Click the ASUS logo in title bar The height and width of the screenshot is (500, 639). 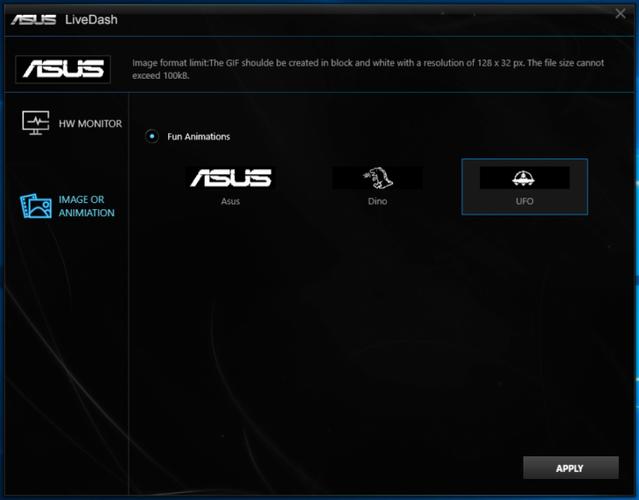click(33, 20)
